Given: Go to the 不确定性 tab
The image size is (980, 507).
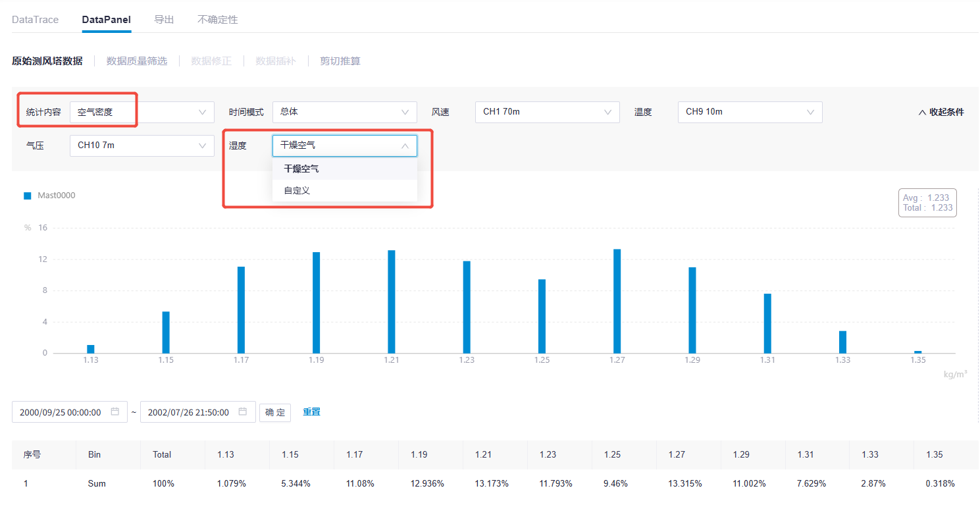Looking at the screenshot, I should 218,20.
